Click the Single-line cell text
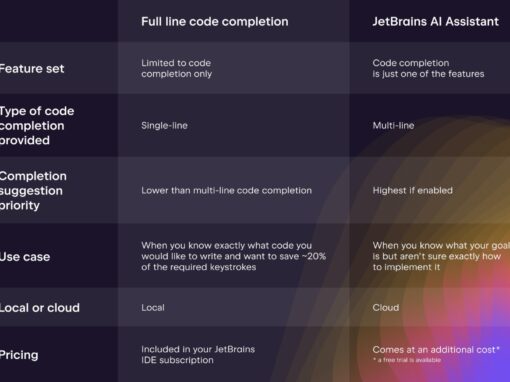Screen dimensions: 510x382 tap(164, 125)
